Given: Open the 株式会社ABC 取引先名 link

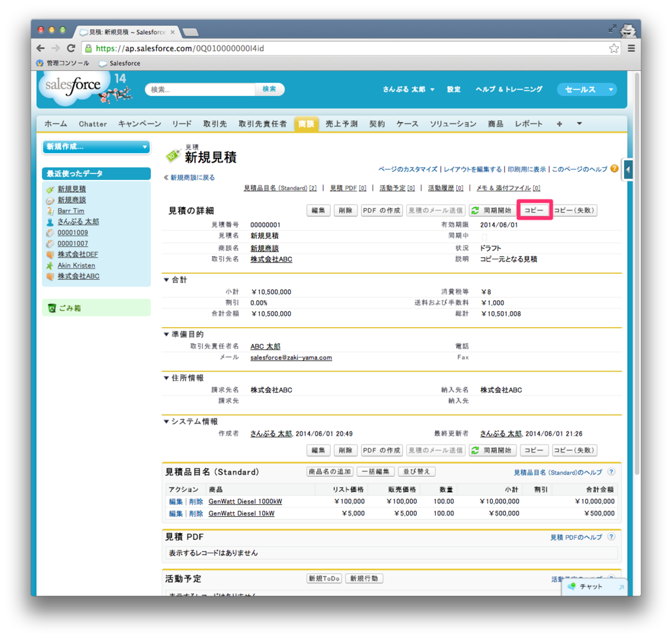Looking at the screenshot, I should (x=271, y=259).
